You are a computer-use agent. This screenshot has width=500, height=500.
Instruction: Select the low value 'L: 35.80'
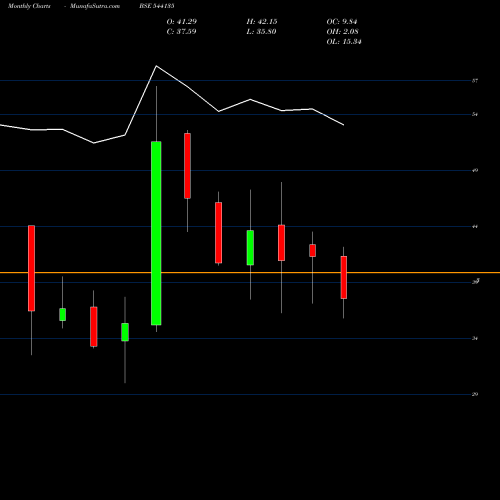pos(261,32)
